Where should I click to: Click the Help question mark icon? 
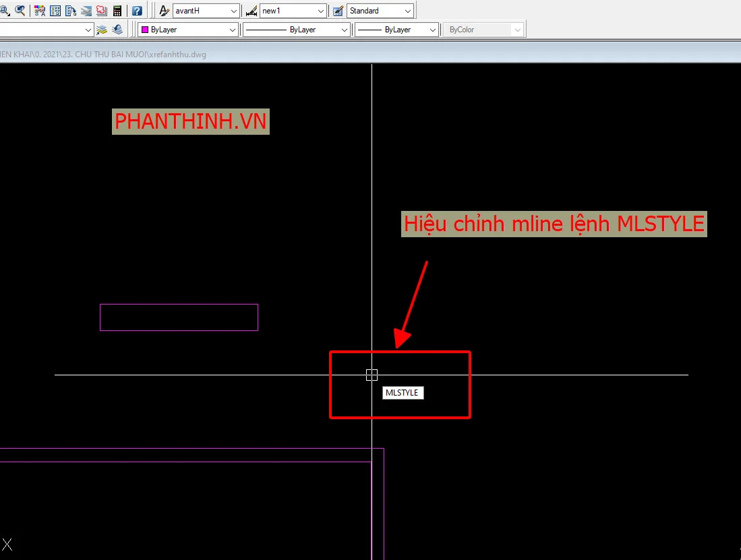(x=137, y=10)
